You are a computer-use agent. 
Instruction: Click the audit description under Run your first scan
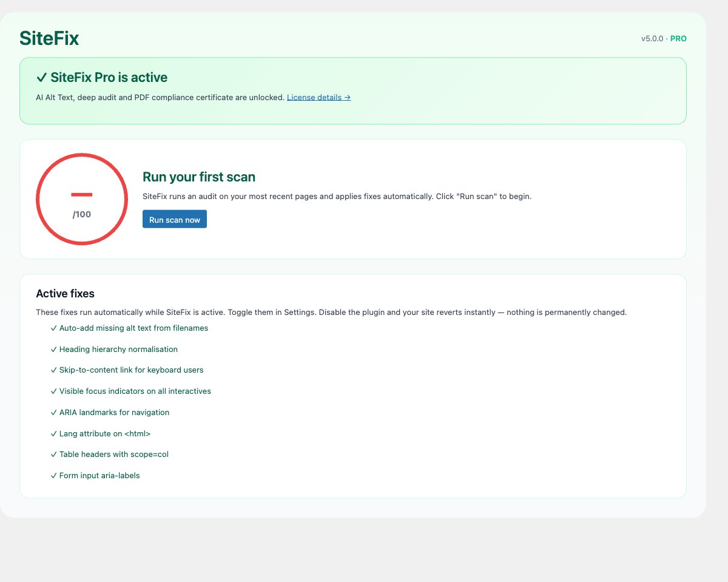pyautogui.click(x=337, y=197)
